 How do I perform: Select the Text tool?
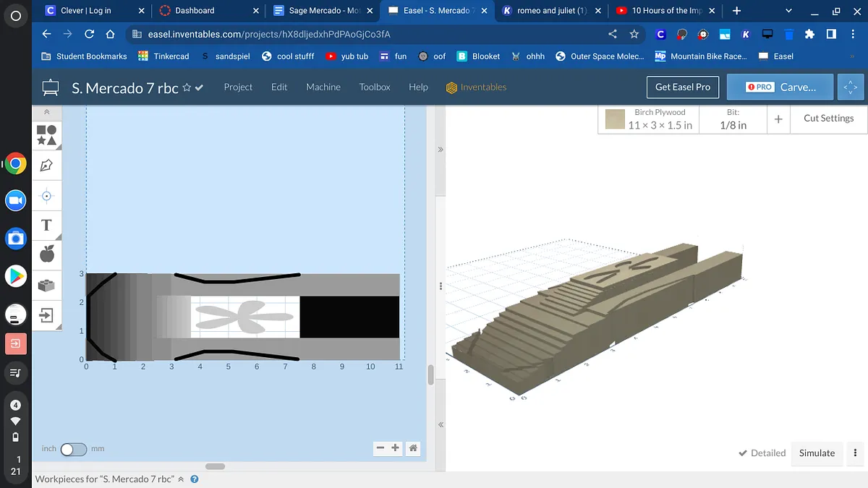point(46,225)
